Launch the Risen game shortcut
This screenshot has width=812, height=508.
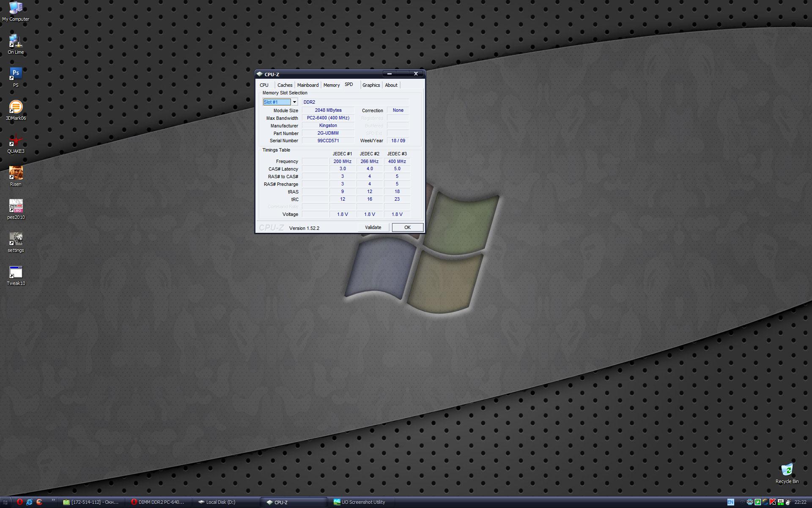[x=16, y=177]
